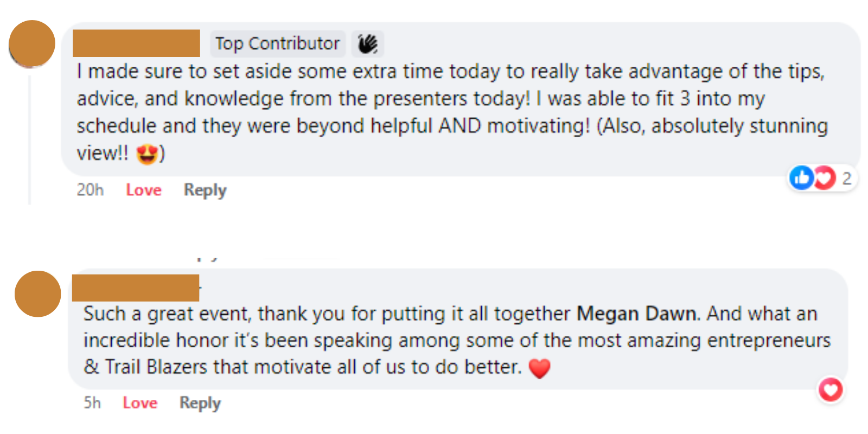The width and height of the screenshot is (868, 434).
Task: Click the heart-eyes emoji after "view!!"
Action: click(x=146, y=154)
